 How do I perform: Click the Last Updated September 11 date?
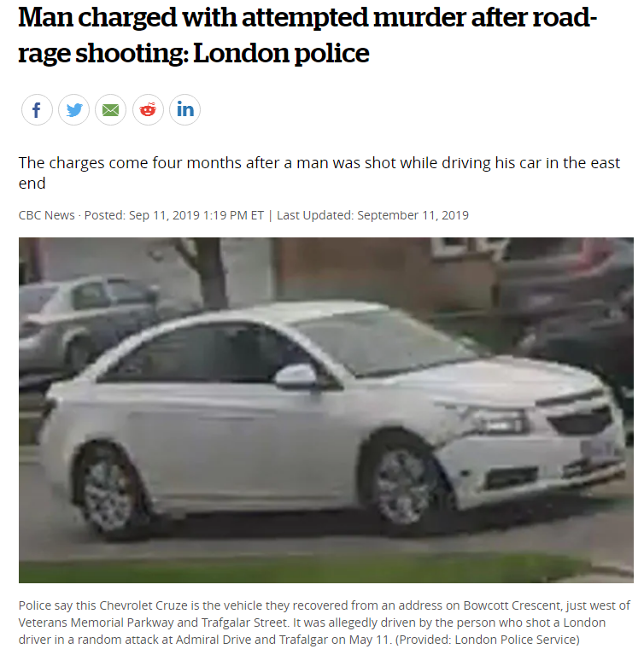coord(372,215)
